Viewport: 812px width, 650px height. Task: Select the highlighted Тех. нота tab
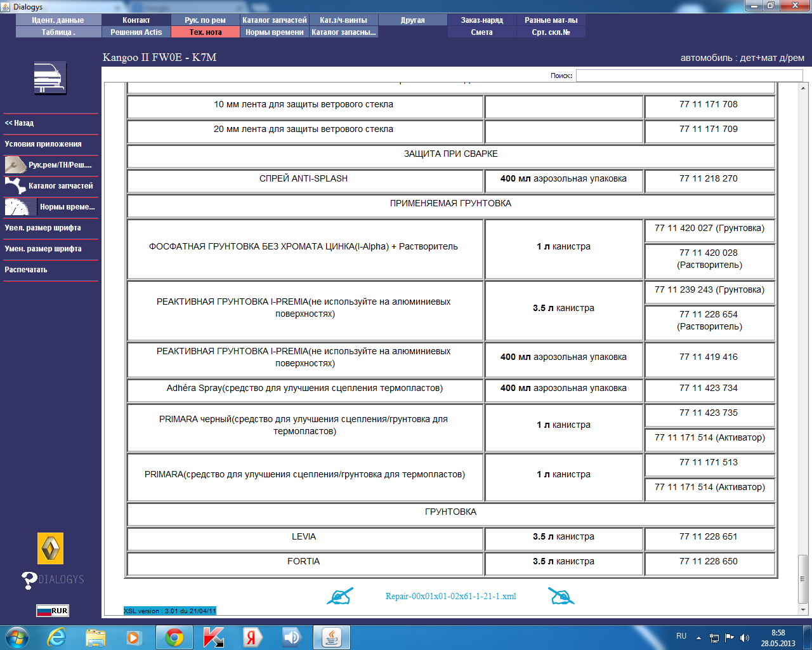206,32
